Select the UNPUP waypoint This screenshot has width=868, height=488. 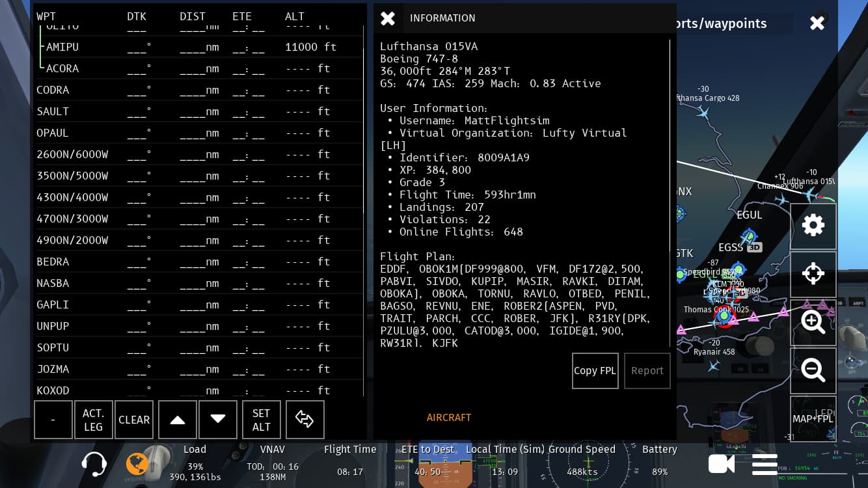198,326
